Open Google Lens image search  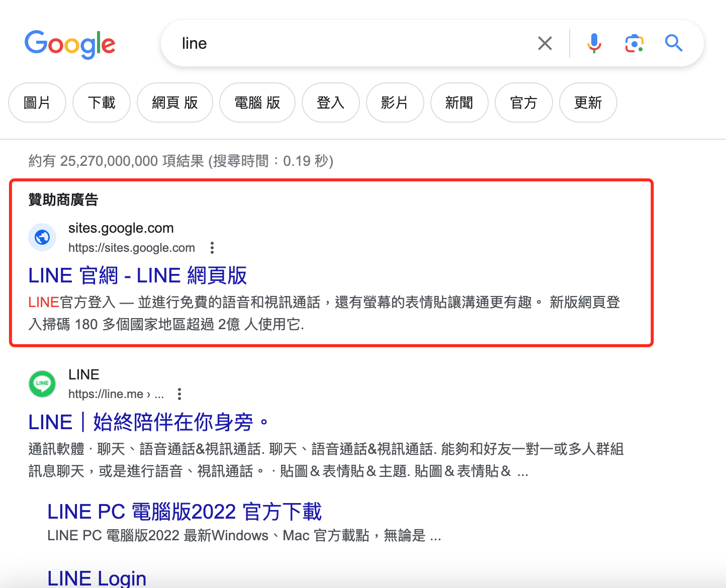pos(634,43)
